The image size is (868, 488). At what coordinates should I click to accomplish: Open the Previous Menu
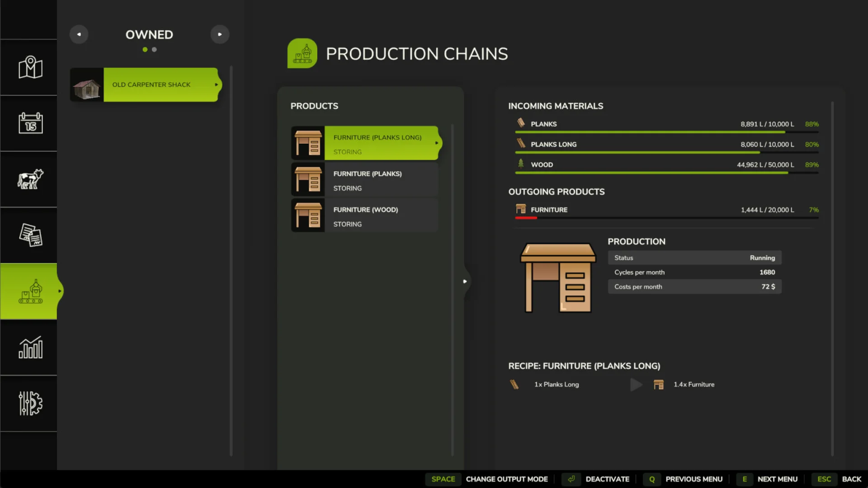point(694,479)
